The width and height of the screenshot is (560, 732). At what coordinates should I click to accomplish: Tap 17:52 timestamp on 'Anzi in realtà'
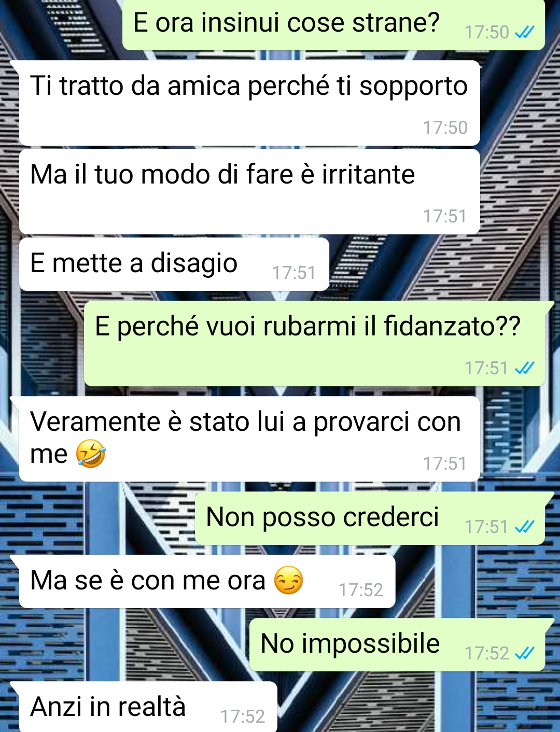(243, 716)
